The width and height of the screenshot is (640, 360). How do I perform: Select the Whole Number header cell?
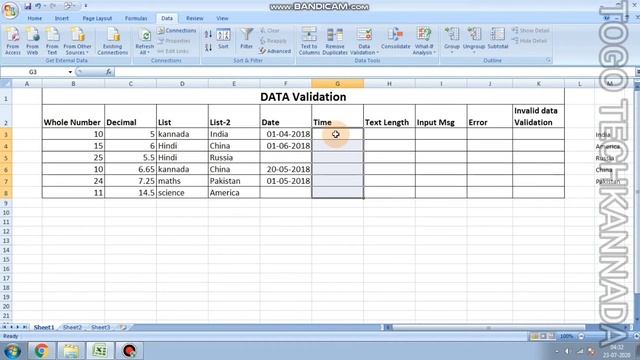(x=73, y=116)
